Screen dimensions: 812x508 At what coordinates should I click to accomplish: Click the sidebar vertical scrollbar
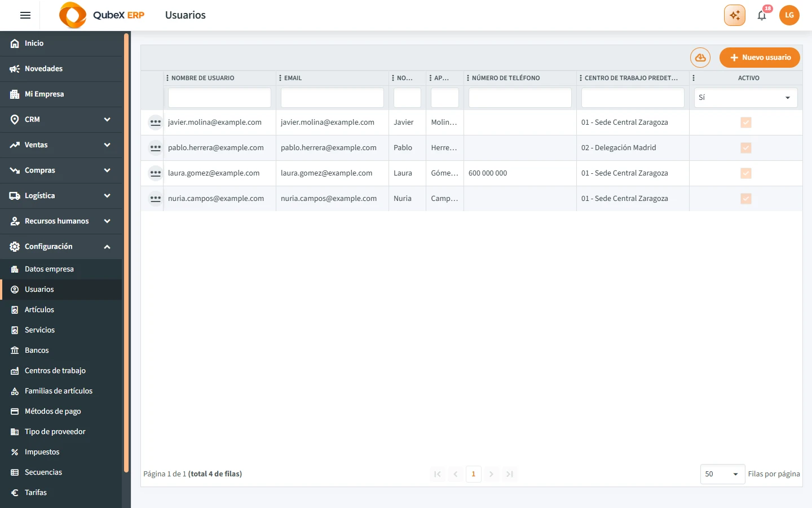pyautogui.click(x=126, y=253)
